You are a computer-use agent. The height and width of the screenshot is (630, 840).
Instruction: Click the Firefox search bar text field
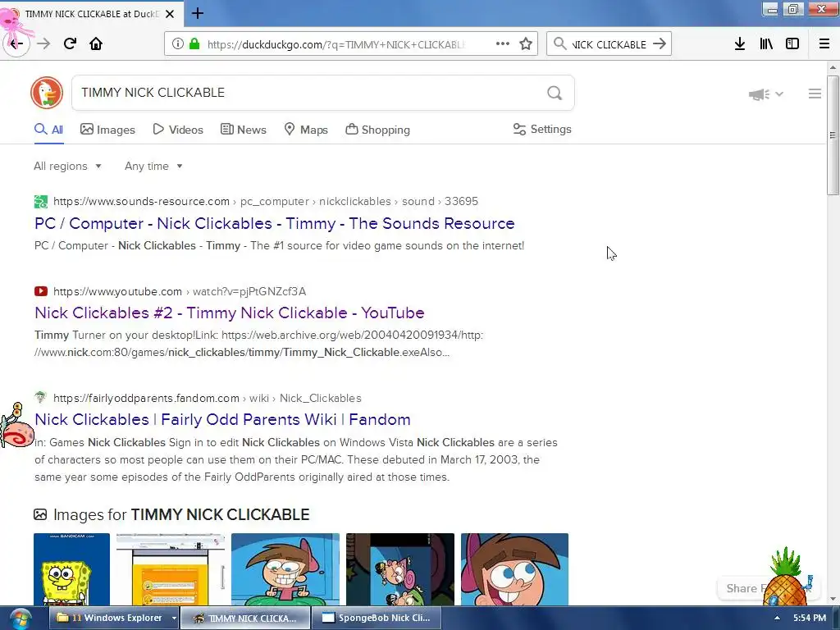609,44
